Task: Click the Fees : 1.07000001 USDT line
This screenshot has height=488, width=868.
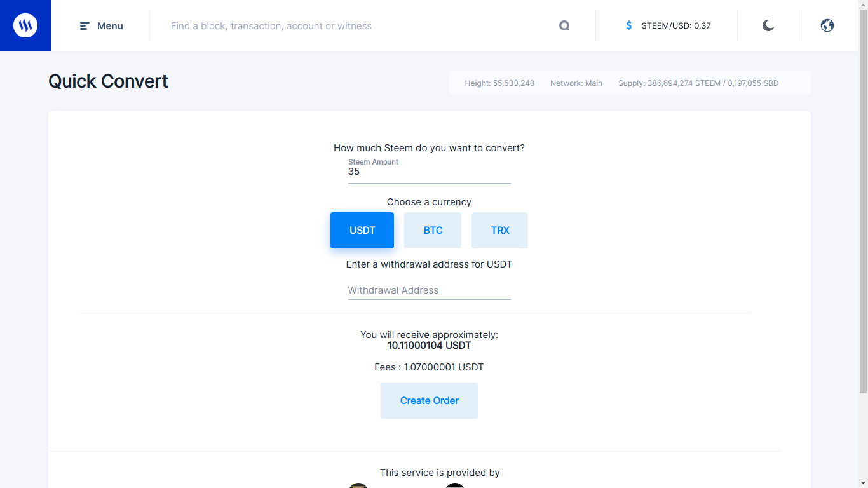Action: coord(429,367)
